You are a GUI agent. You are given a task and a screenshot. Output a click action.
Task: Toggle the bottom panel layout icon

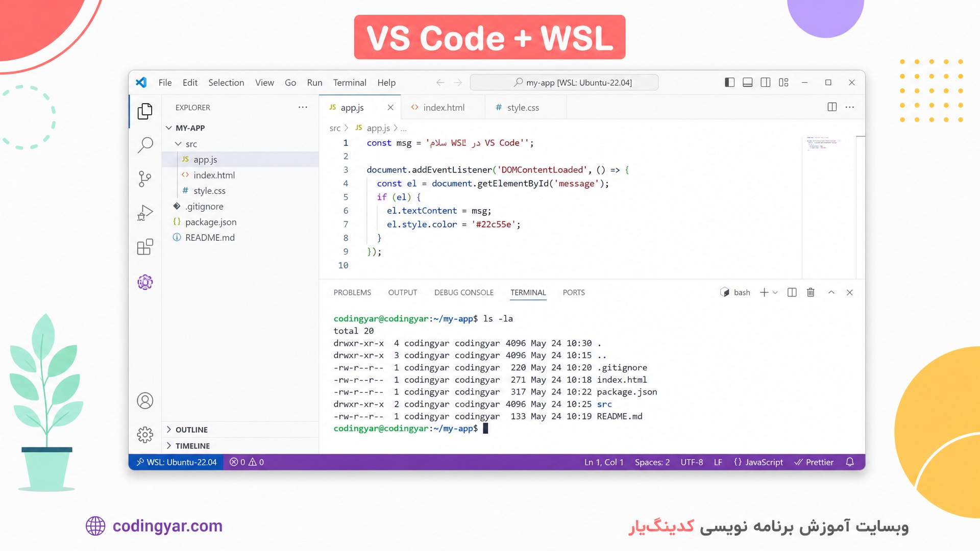747,83
